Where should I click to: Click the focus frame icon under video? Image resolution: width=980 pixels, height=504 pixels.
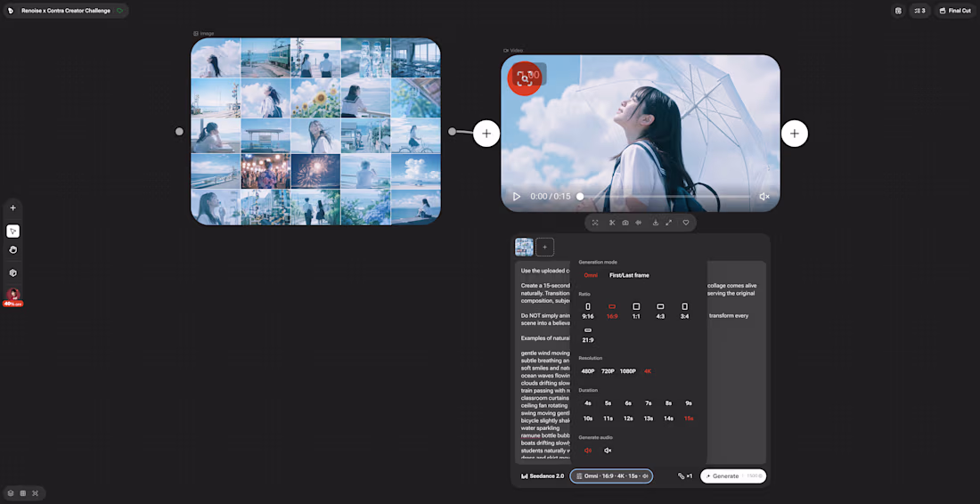coord(595,223)
